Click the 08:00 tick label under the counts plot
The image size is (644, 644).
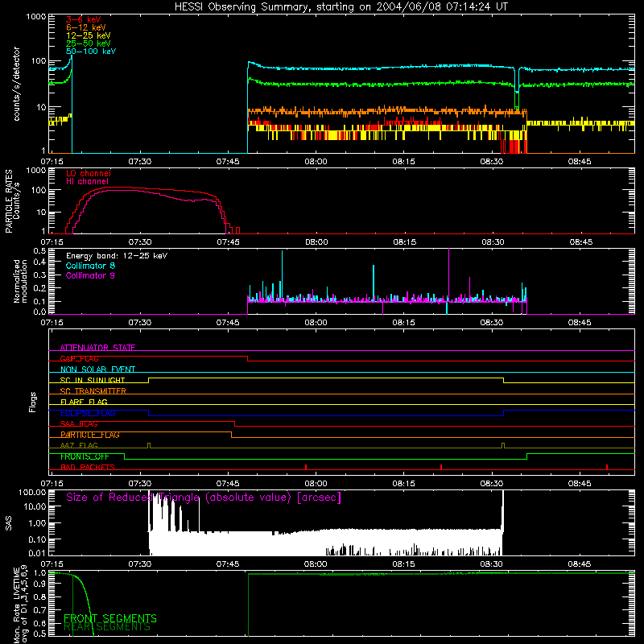(x=316, y=162)
